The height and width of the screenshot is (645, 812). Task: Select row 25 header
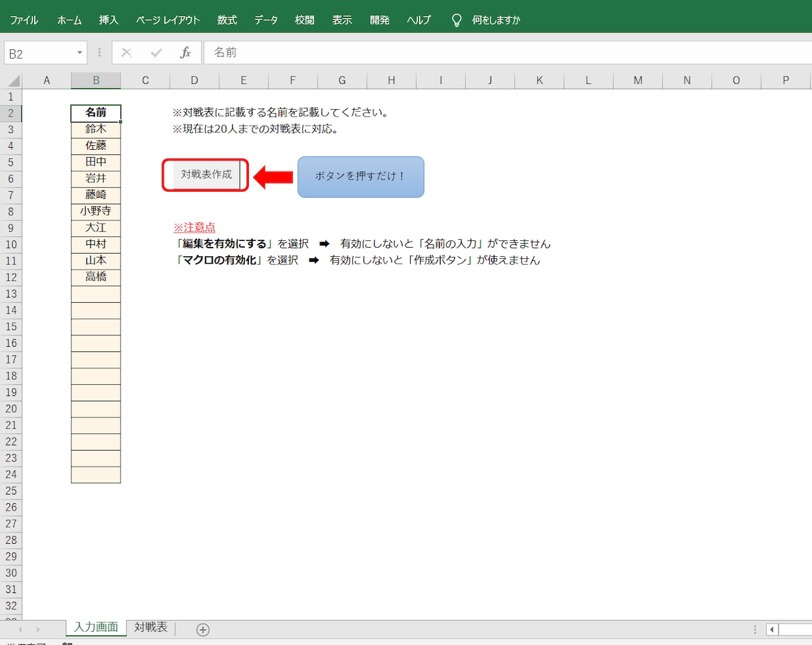(11, 491)
